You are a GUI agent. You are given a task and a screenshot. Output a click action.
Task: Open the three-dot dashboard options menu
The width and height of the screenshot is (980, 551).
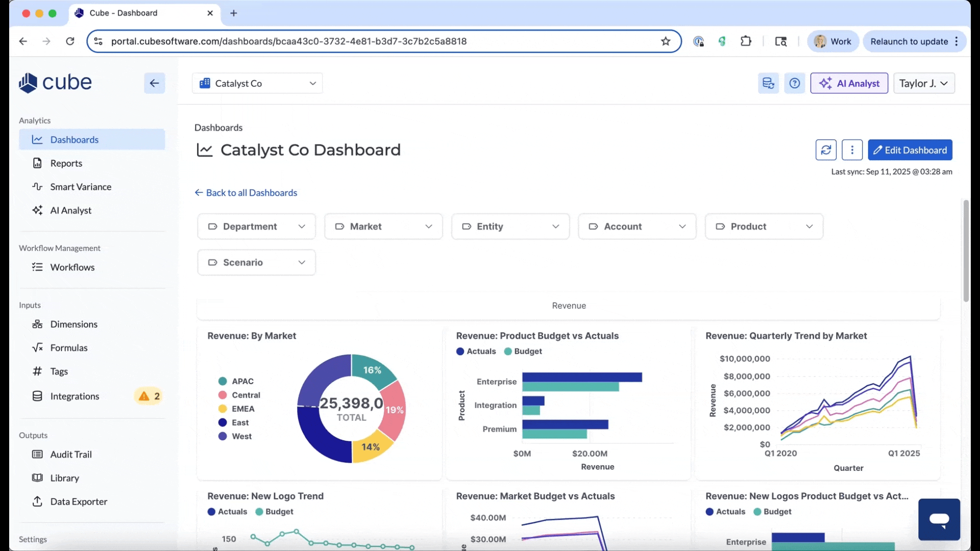852,150
